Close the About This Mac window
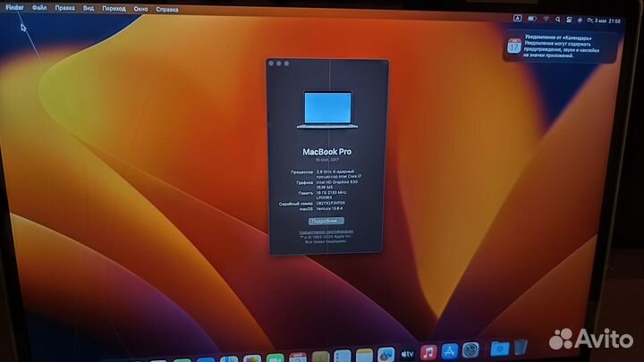 [x=271, y=63]
